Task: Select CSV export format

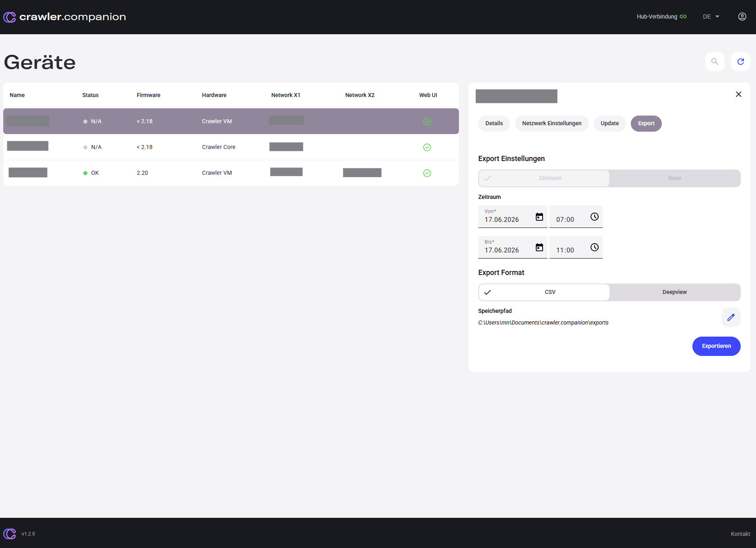Action: (544, 292)
